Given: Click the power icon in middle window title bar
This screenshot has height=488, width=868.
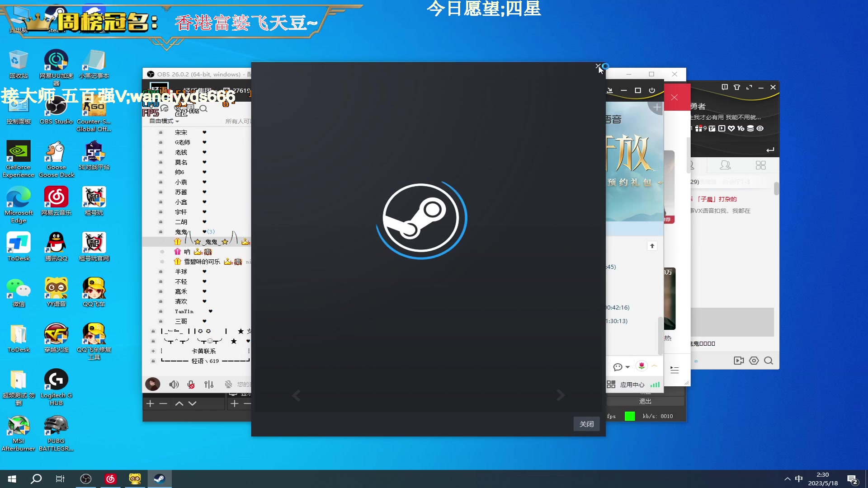Looking at the screenshot, I should pyautogui.click(x=652, y=90).
